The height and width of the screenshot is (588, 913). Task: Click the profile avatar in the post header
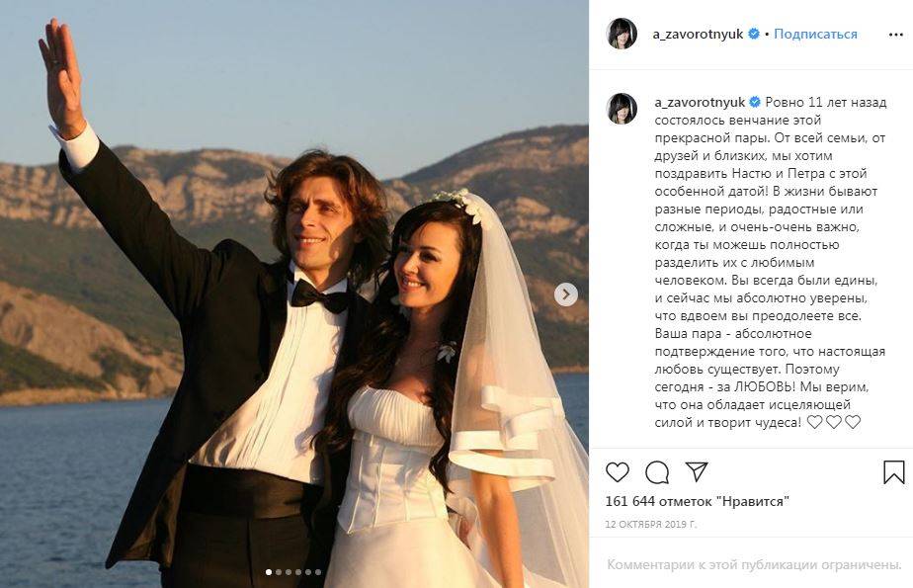click(622, 34)
